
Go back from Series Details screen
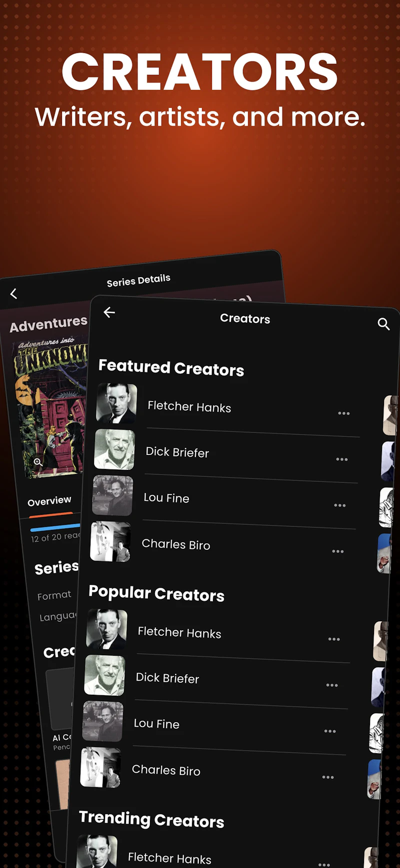(x=14, y=294)
